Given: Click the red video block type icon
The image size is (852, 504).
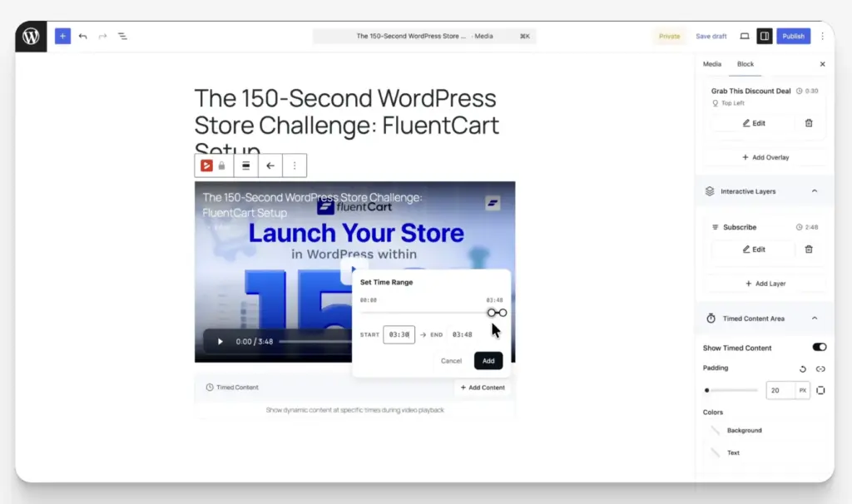Looking at the screenshot, I should click(206, 166).
